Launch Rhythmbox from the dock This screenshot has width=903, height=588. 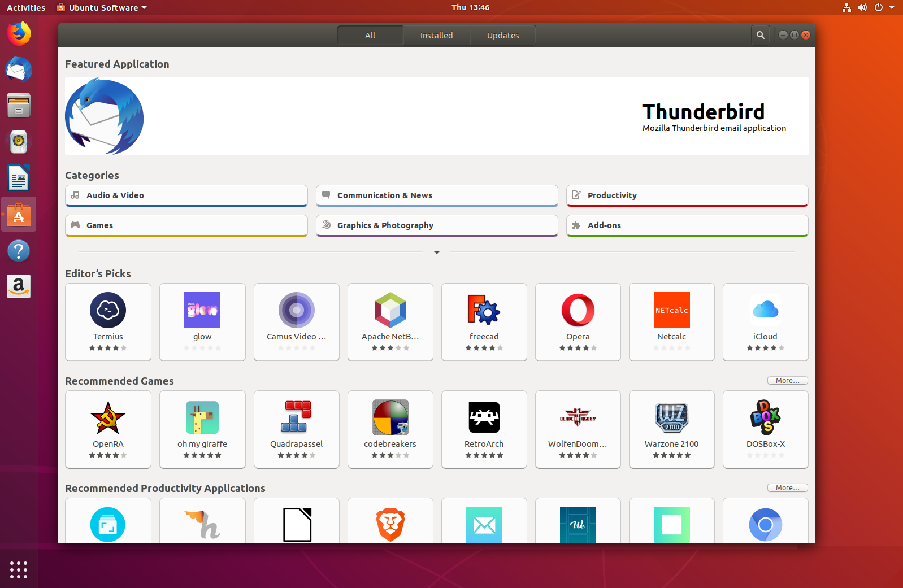[19, 142]
